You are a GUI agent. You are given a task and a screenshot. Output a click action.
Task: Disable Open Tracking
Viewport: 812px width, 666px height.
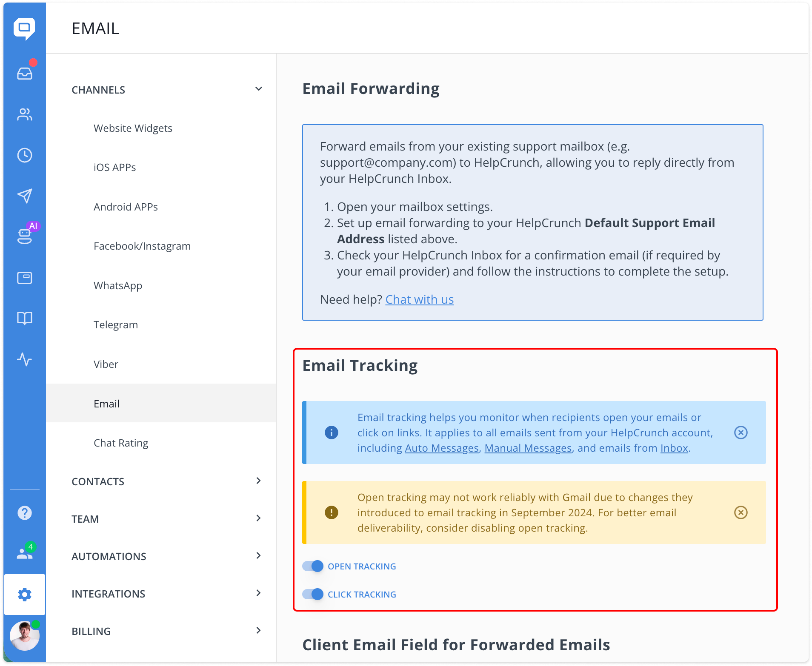click(312, 566)
